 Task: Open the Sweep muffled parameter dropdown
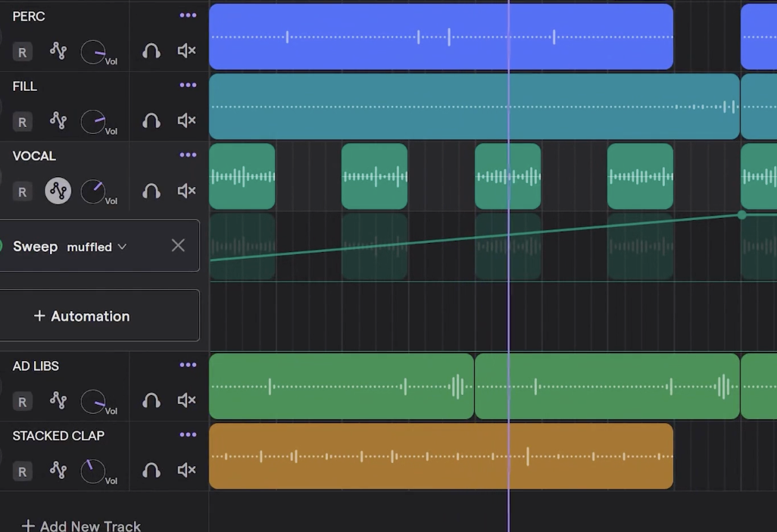(x=97, y=247)
